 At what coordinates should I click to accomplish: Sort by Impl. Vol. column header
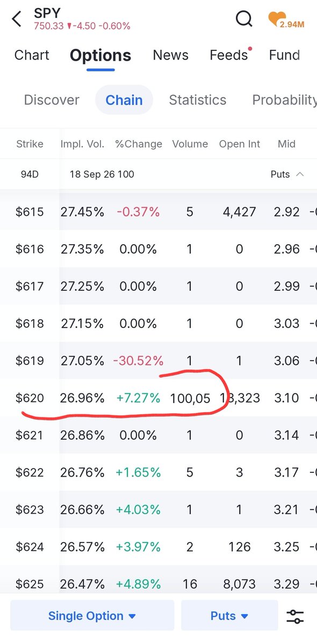click(x=81, y=144)
